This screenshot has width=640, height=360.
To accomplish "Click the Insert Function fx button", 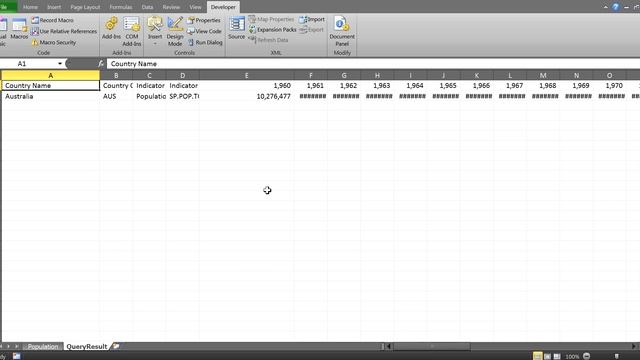I will (101, 64).
